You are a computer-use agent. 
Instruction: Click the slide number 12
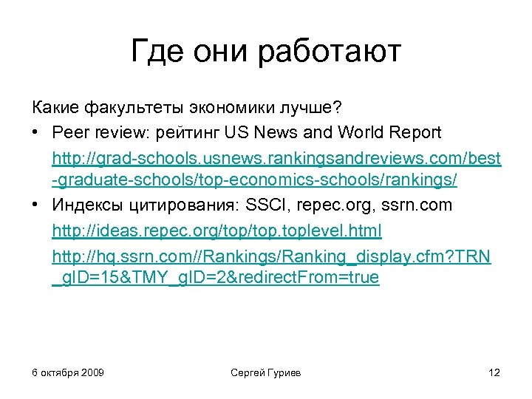[x=494, y=372]
